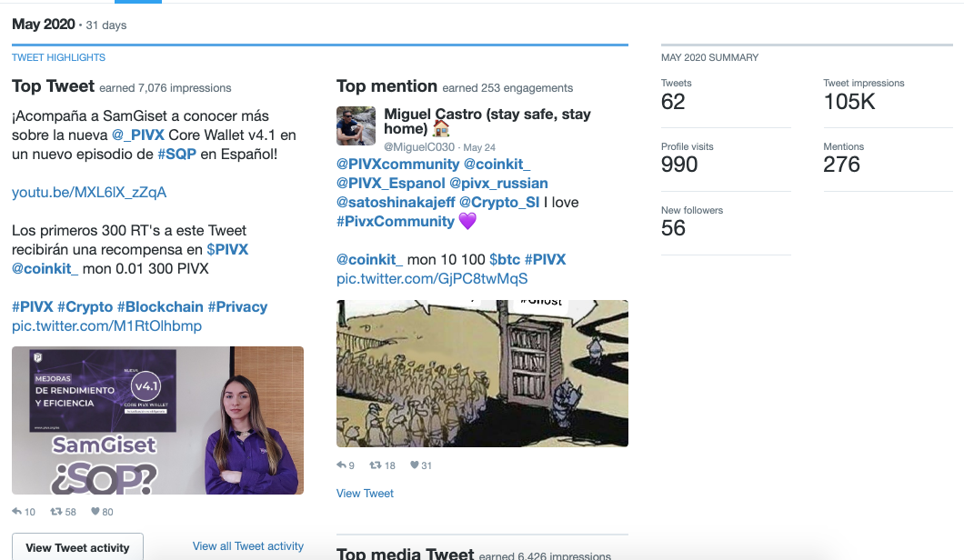Click #PIVX hashtag in the top mention
This screenshot has width=964, height=560.
[545, 259]
